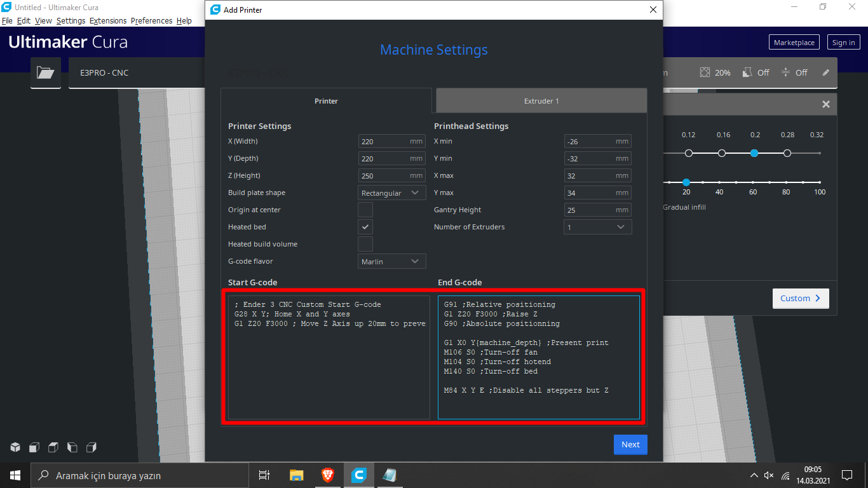Select the front view cube icon
Screen dimensions: 868x488
pyautogui.click(x=34, y=447)
